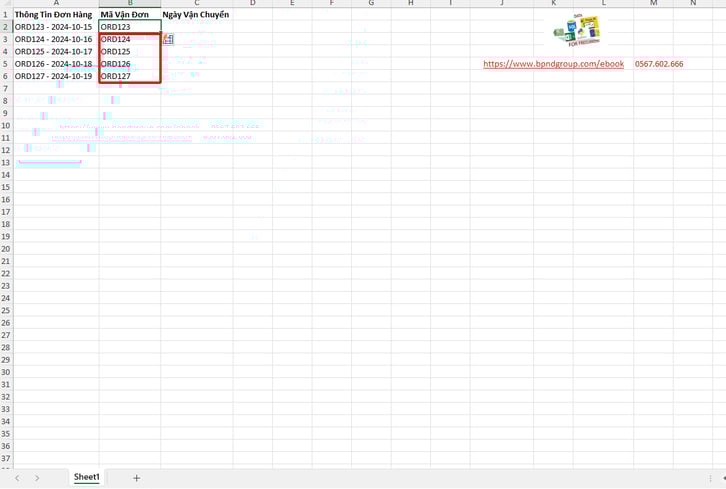Select cell B6 containing ORD127
The image size is (726, 489).
coord(130,76)
